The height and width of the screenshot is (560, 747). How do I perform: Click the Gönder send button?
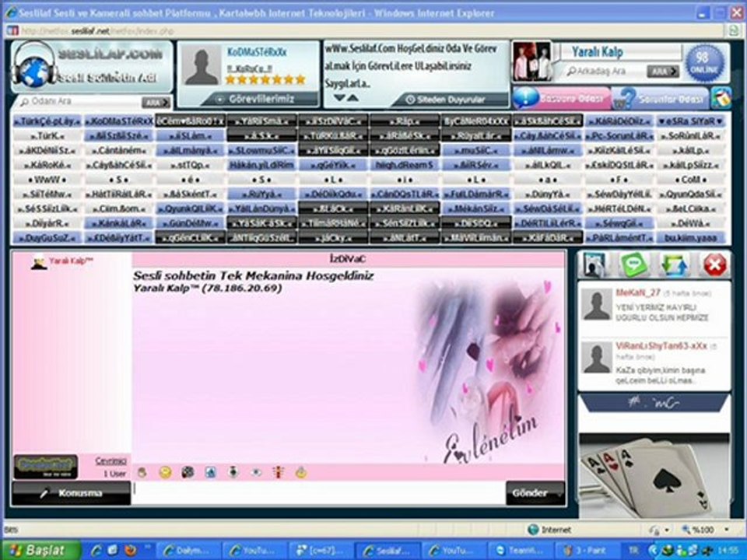click(x=535, y=493)
